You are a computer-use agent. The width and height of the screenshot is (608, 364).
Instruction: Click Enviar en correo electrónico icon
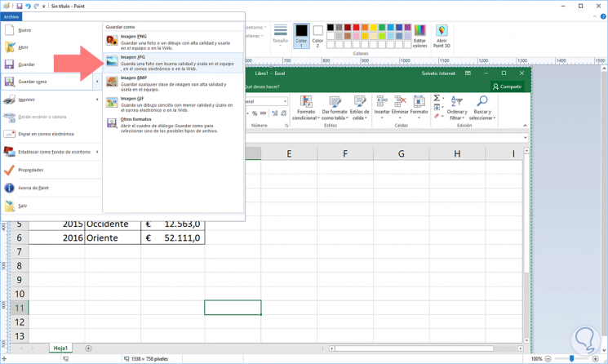tap(9, 134)
